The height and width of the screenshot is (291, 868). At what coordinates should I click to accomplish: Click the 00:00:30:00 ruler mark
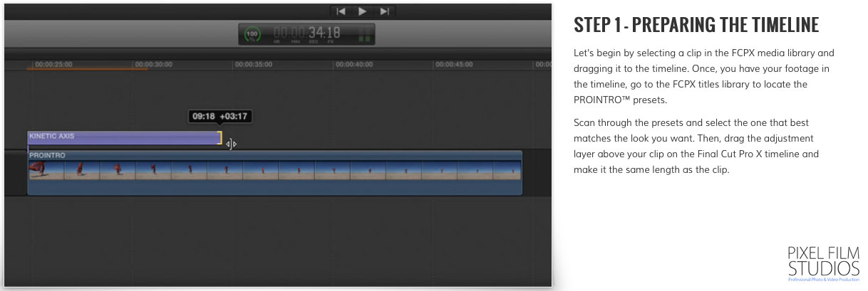point(153,64)
